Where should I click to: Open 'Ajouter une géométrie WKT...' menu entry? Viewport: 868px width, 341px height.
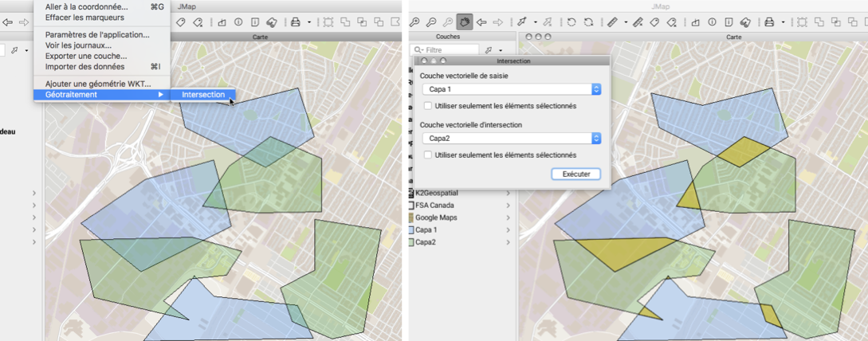98,84
